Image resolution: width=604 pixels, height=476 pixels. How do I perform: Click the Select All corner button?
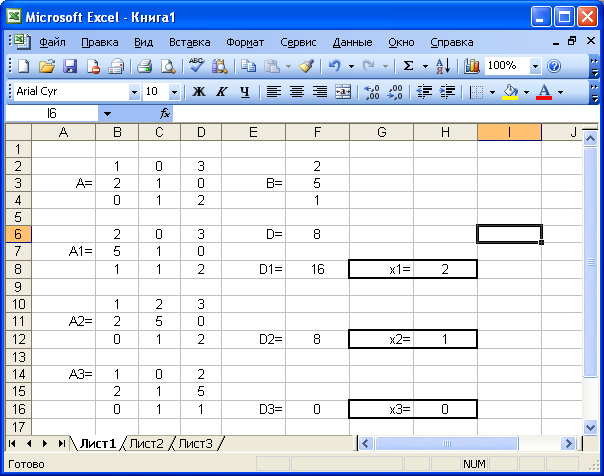pyautogui.click(x=18, y=132)
